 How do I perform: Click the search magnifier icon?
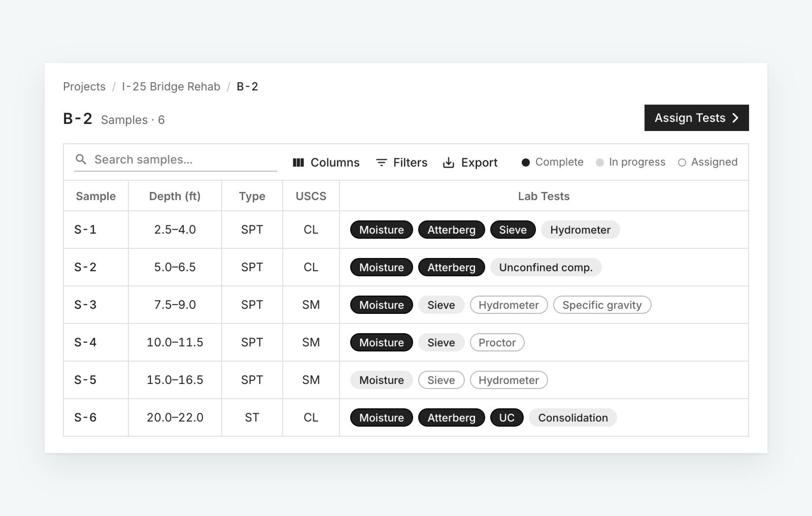tap(81, 159)
